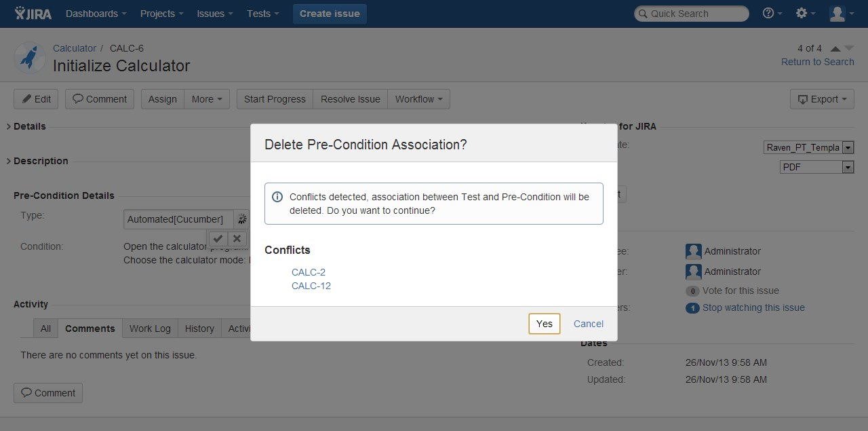Confirm inline edit with checkmark icon
This screenshot has height=431, width=868.
[x=217, y=238]
